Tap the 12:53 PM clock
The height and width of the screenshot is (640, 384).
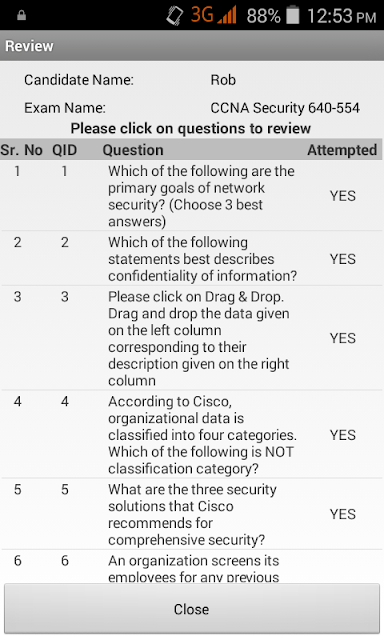coord(341,16)
